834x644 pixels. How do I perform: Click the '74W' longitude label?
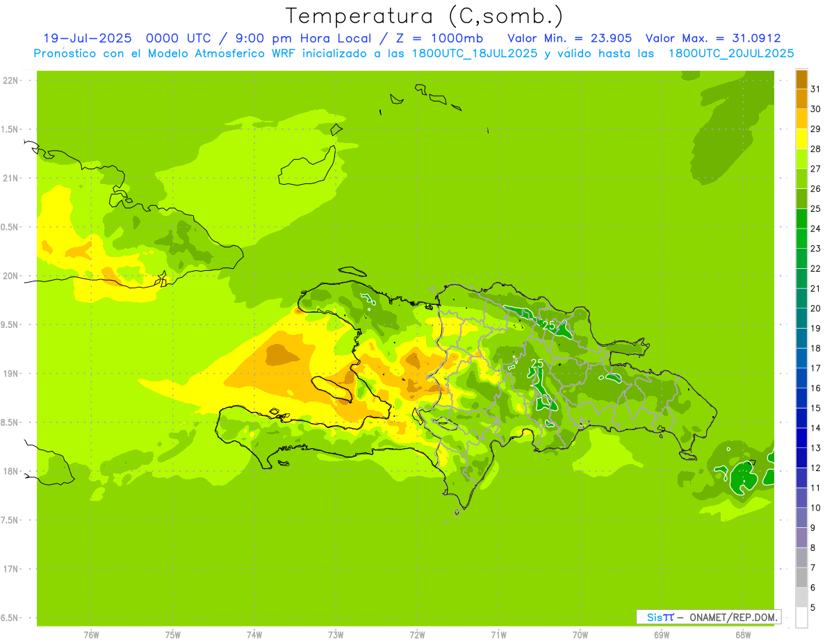[x=254, y=635]
